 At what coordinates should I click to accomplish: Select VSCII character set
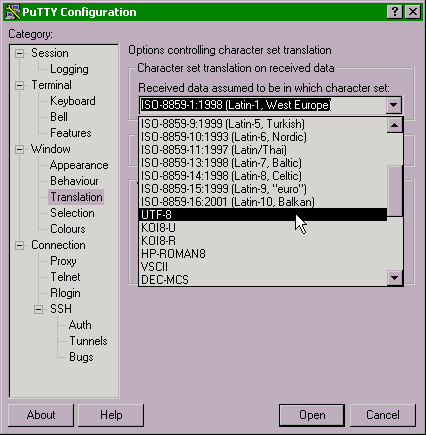(x=263, y=267)
